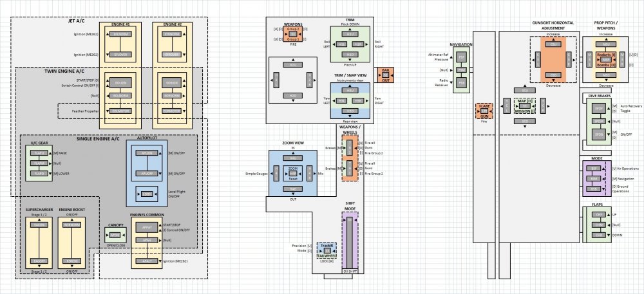Click the SUPERCHARGER heading
644x294 pixels.
tap(39, 210)
